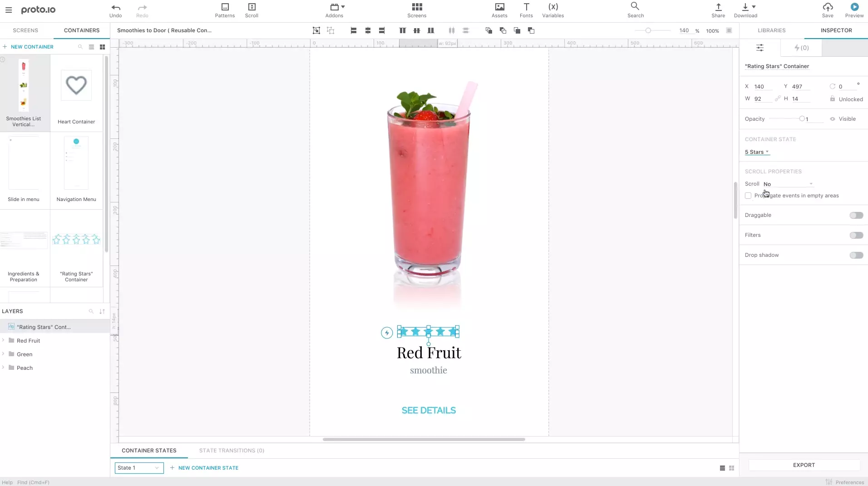This screenshot has width=868, height=486.
Task: Send selected item to back
Action: 531,30
